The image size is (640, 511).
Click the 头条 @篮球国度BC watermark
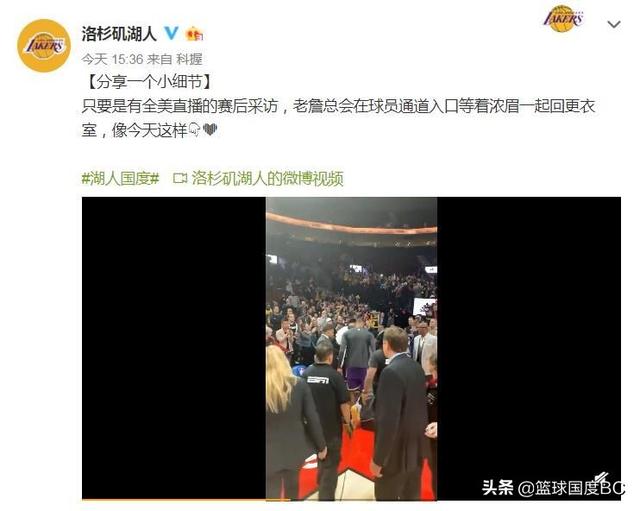(553, 487)
